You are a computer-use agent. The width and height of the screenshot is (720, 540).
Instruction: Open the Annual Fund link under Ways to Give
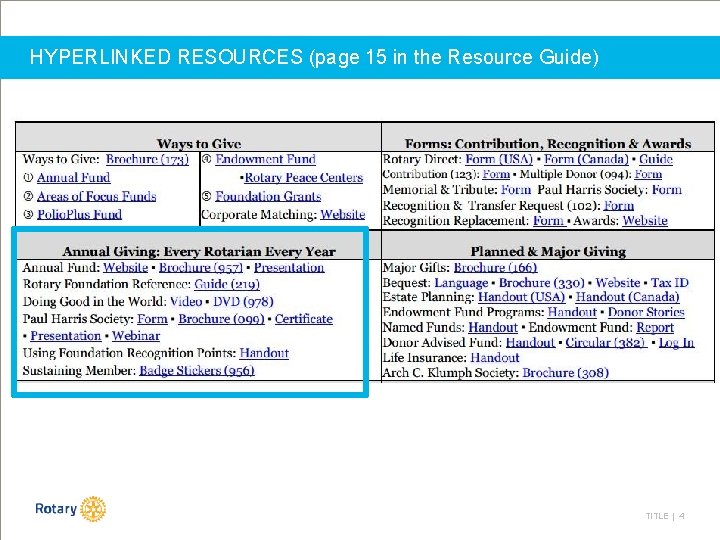[73, 178]
